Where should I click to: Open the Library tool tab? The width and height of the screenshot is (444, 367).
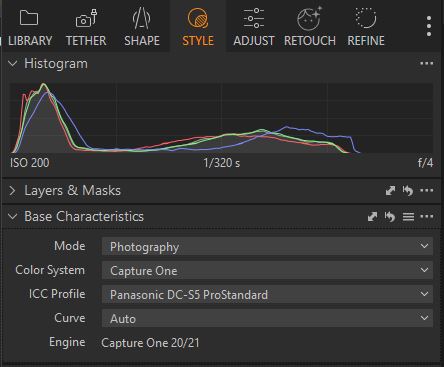[x=30, y=27]
